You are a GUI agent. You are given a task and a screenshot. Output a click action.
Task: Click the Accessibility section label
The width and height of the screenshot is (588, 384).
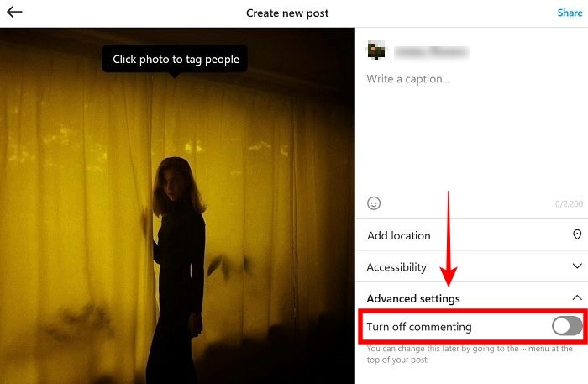(396, 267)
